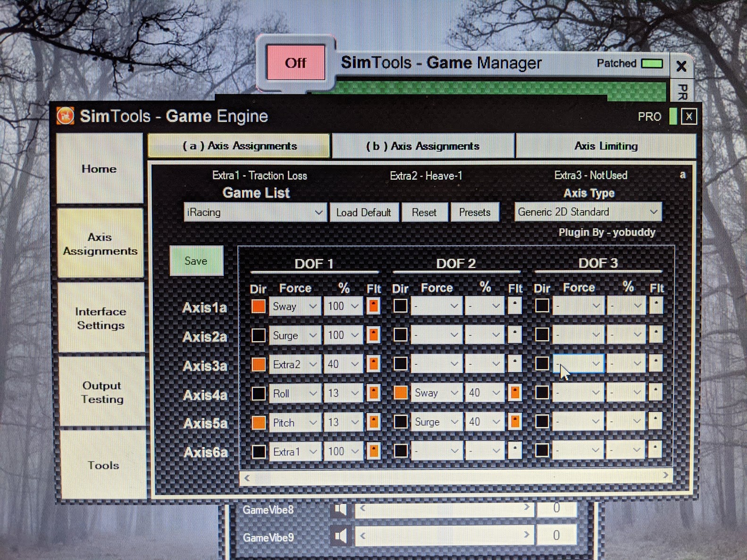Open Axis5a DOF 1 Pitch force dropdown
This screenshot has width=747, height=560.
coord(295,422)
